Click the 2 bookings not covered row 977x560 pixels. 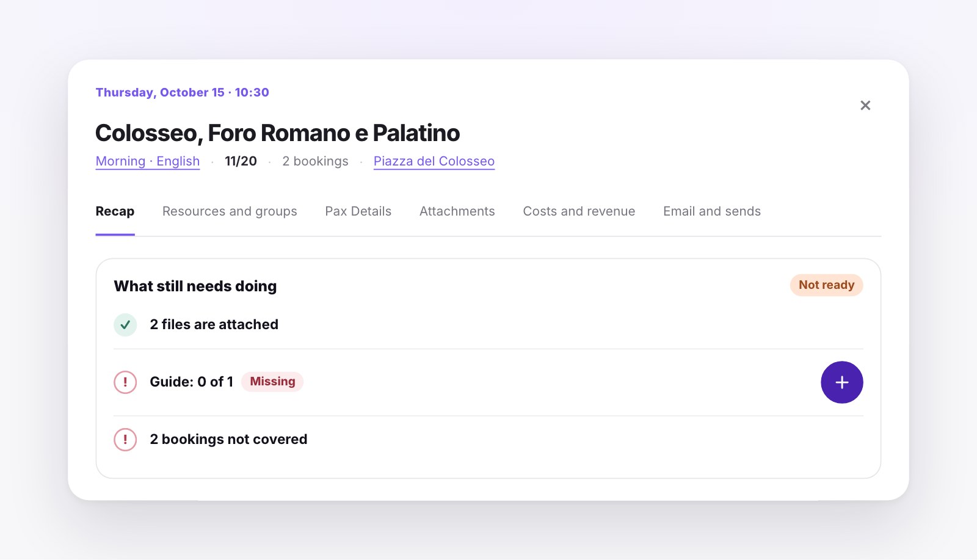coord(488,440)
